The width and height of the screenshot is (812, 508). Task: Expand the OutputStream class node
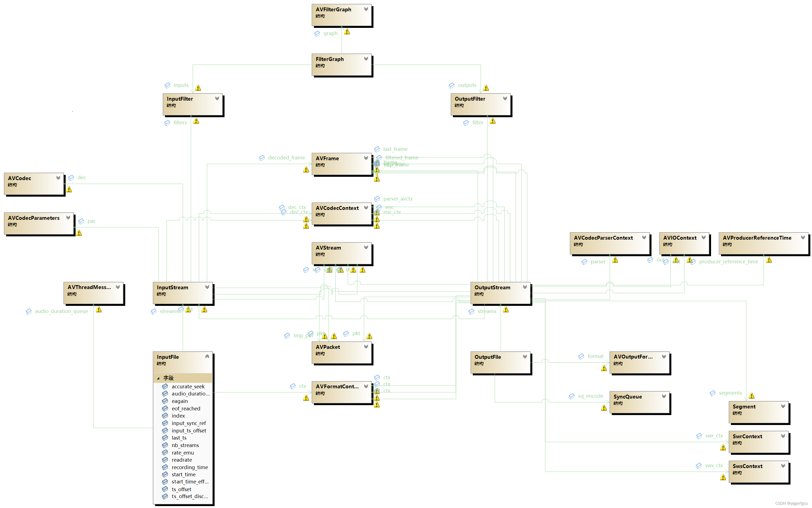(525, 287)
